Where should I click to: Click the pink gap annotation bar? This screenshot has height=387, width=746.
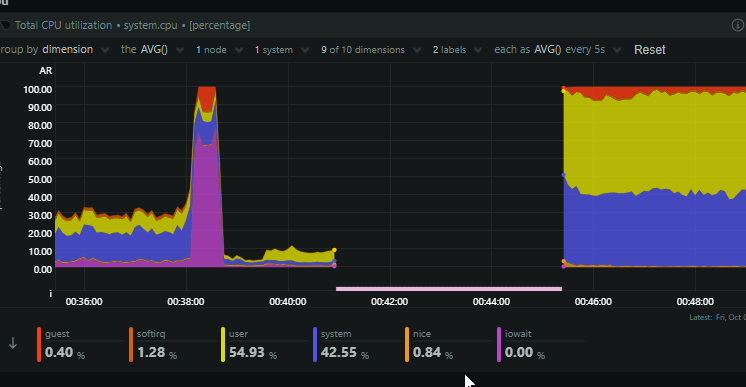pos(449,288)
